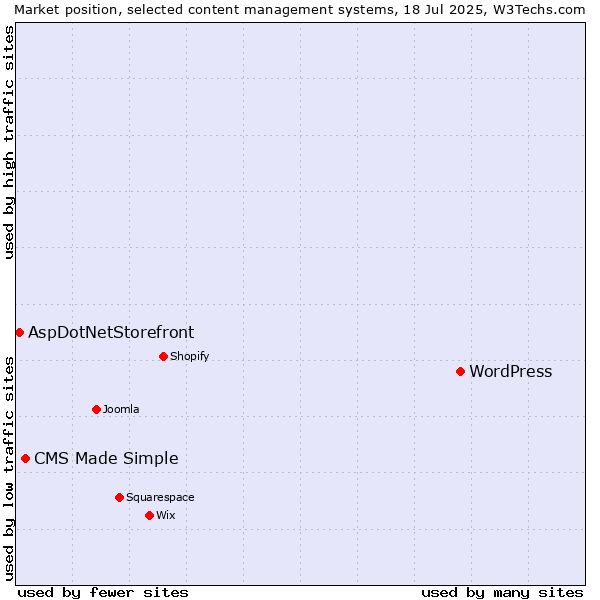
Task: Click the 'used by many sites' axis label
Action: tap(502, 593)
